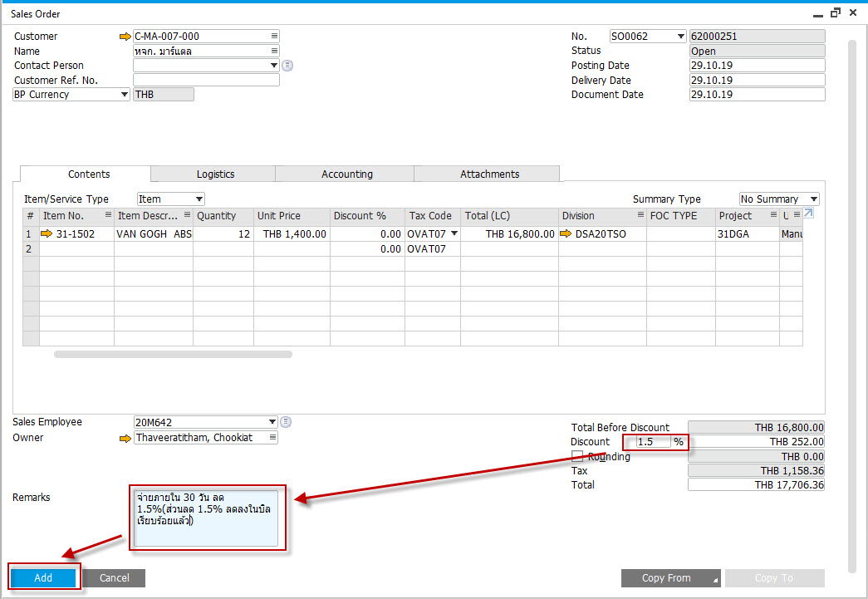Select the Quantity cell showing 12

223,234
